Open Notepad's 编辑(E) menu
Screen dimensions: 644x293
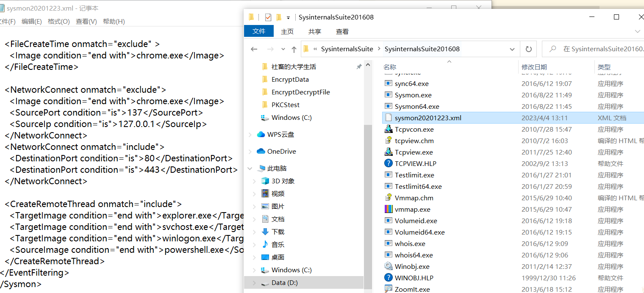click(x=32, y=21)
